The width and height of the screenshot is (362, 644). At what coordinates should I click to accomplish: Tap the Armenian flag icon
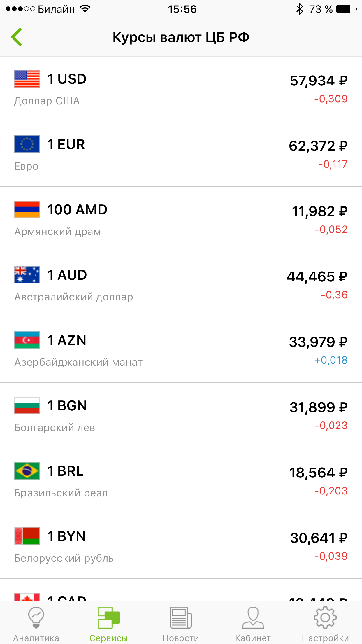27,209
